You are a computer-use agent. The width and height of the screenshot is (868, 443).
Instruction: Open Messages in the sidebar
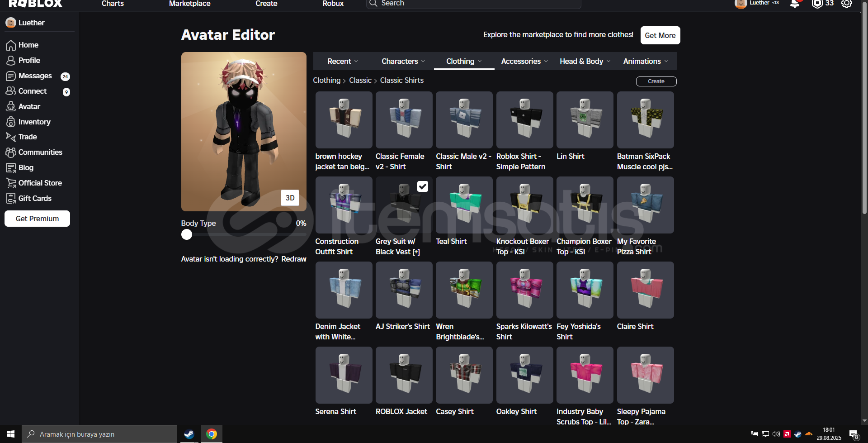[35, 76]
